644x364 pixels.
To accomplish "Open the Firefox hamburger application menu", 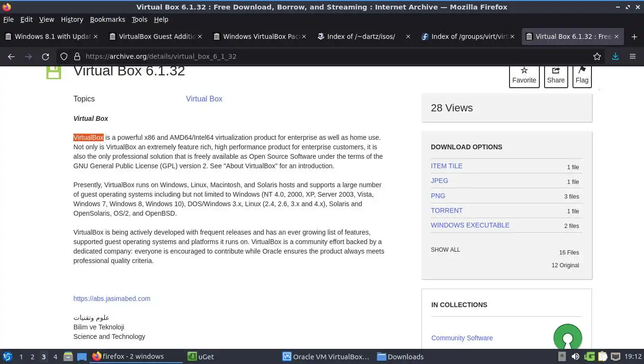I will tap(633, 56).
